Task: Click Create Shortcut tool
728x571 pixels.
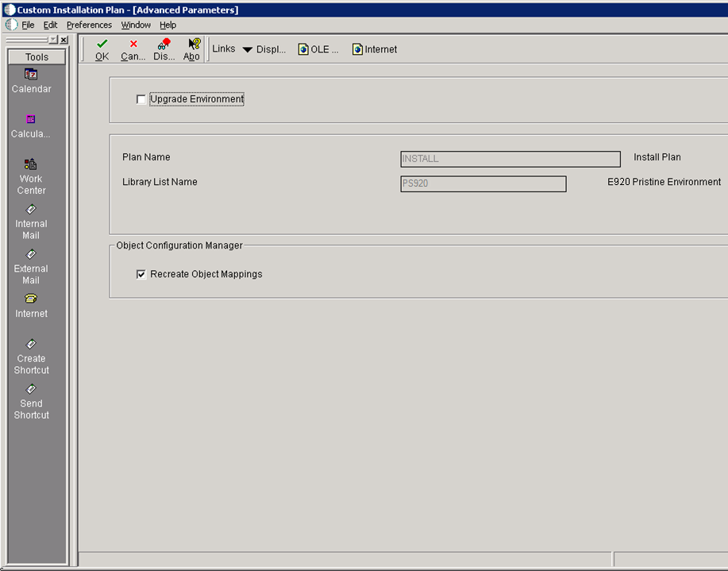Action: 31,357
